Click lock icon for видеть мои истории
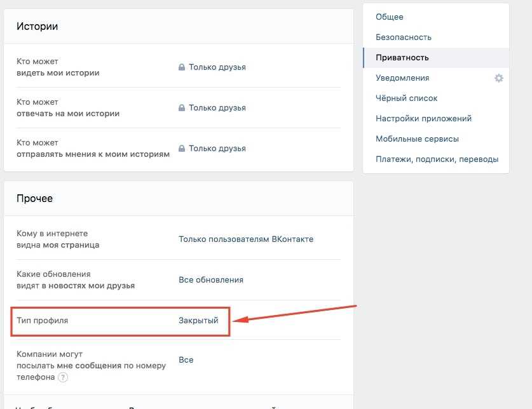532x409 pixels. click(182, 67)
